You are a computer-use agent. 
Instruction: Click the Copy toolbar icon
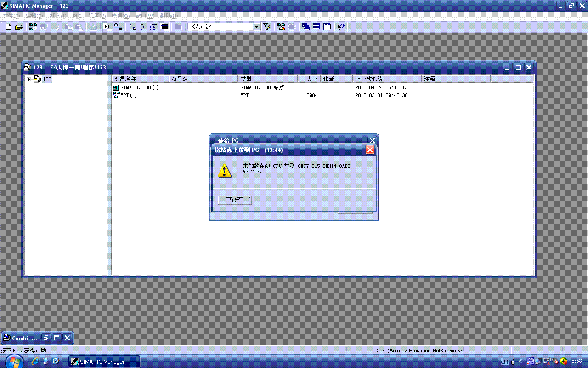point(68,27)
